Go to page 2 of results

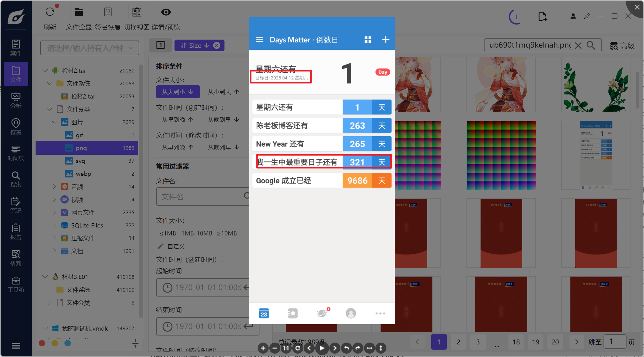pyautogui.click(x=458, y=342)
